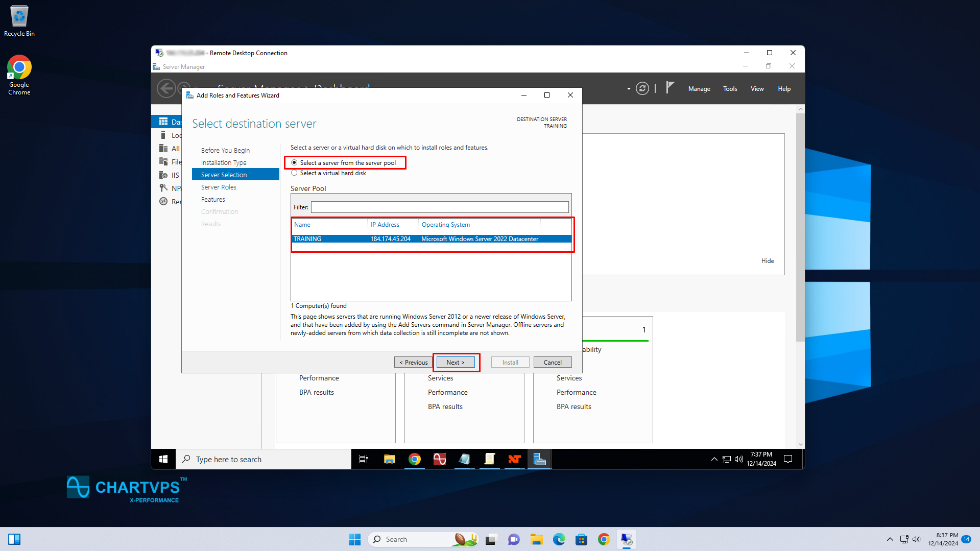Viewport: 980px width, 551px height.
Task: Show hidden icons in remote system tray
Action: pyautogui.click(x=714, y=459)
